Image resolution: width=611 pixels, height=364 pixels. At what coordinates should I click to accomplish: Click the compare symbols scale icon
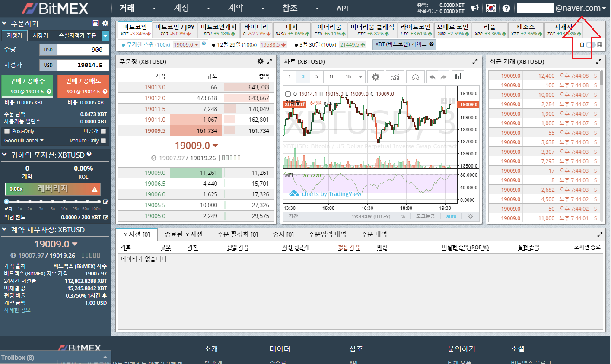coord(415,77)
